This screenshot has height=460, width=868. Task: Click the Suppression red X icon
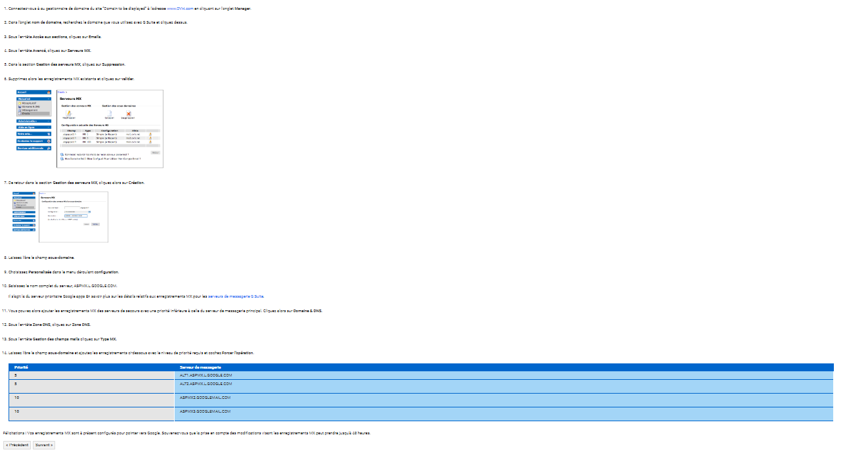(x=129, y=113)
